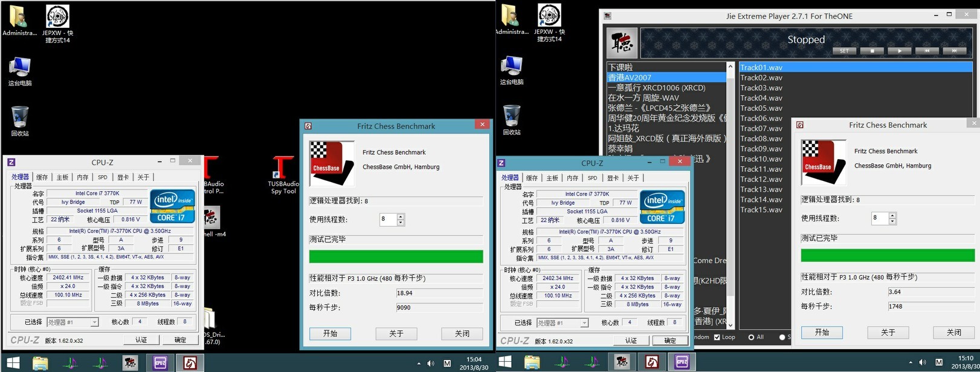Select 这台电脑 icon on the 15:10 desktop
Viewport: 980px width, 372px height.
[x=512, y=70]
